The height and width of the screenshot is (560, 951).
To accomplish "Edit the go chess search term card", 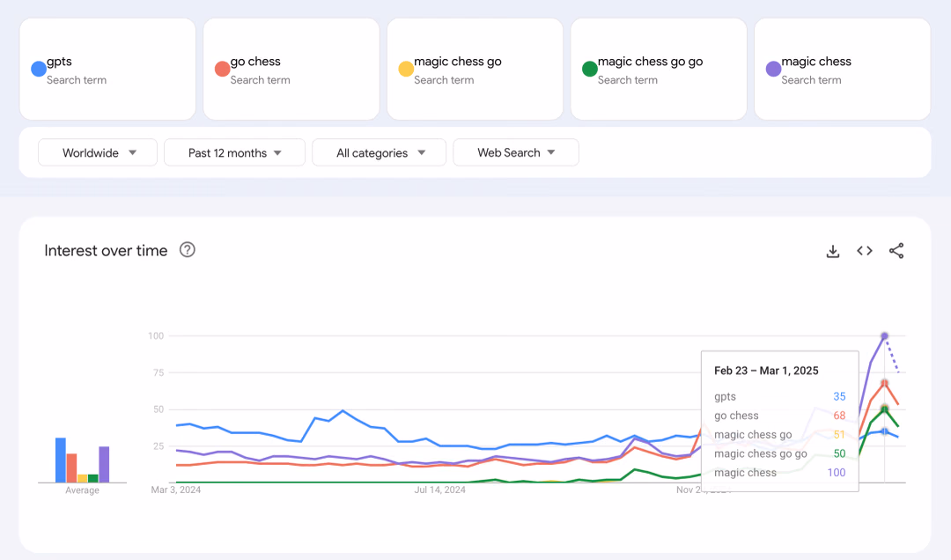I will click(291, 70).
